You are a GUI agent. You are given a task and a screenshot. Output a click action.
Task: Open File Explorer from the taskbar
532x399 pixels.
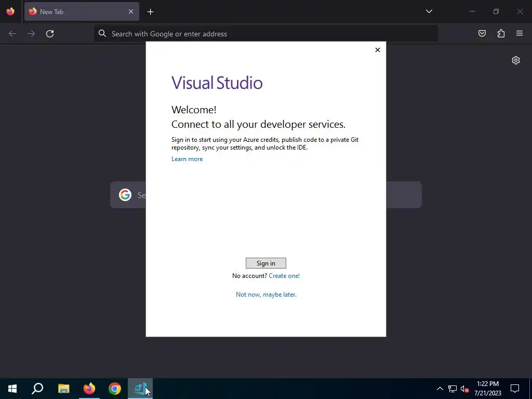click(x=63, y=389)
